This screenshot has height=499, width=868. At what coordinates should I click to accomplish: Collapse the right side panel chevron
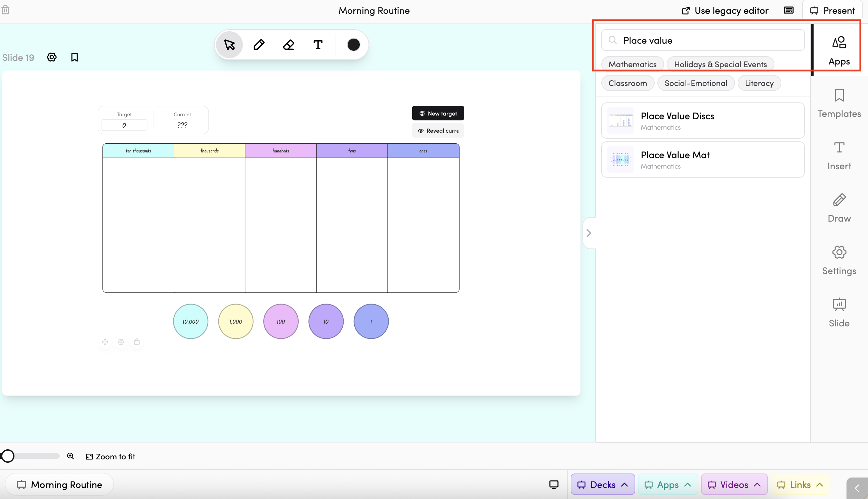click(x=589, y=233)
